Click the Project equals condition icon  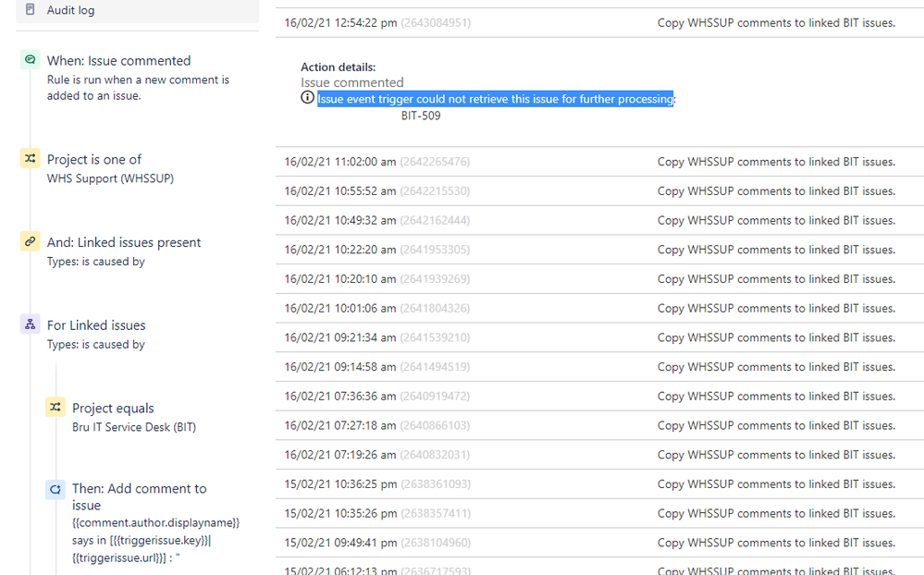point(55,407)
